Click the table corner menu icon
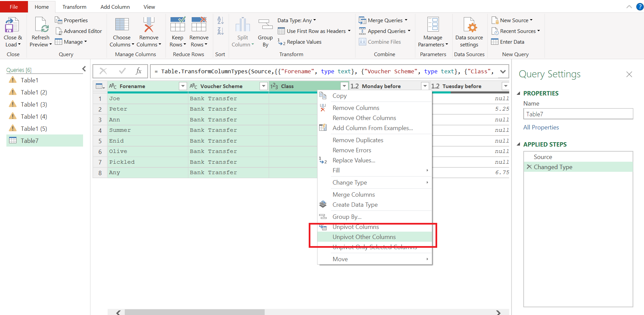644x315 pixels. tap(100, 86)
